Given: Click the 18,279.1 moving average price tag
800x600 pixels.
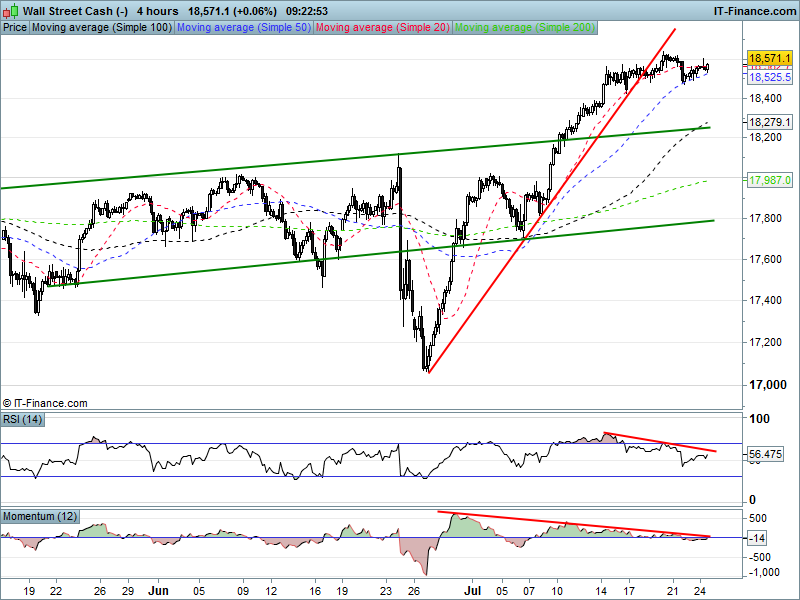Looking at the screenshot, I should (x=770, y=122).
